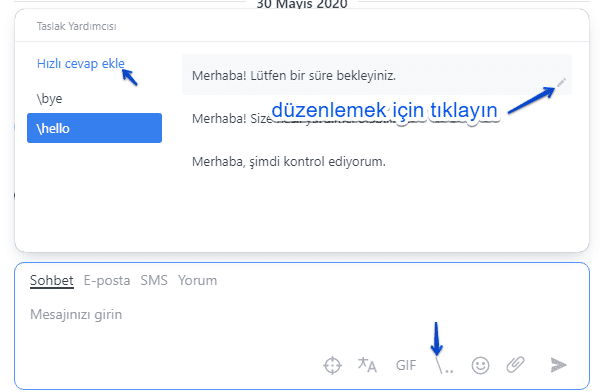Open quick replies backslash icon
The width and height of the screenshot is (600, 392).
click(444, 365)
